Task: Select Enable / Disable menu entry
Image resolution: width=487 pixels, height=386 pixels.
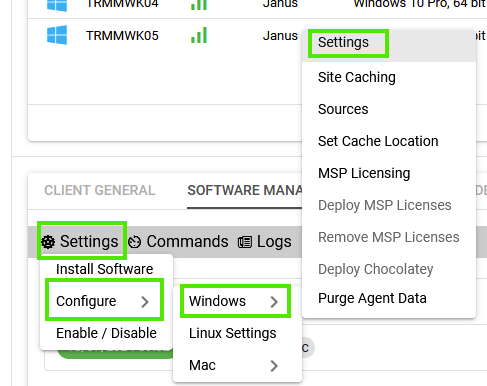Action: coord(106,333)
